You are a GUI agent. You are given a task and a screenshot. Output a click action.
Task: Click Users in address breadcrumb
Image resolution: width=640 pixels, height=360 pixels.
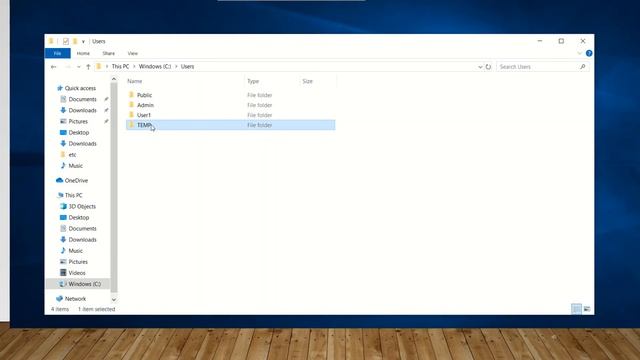(187, 67)
